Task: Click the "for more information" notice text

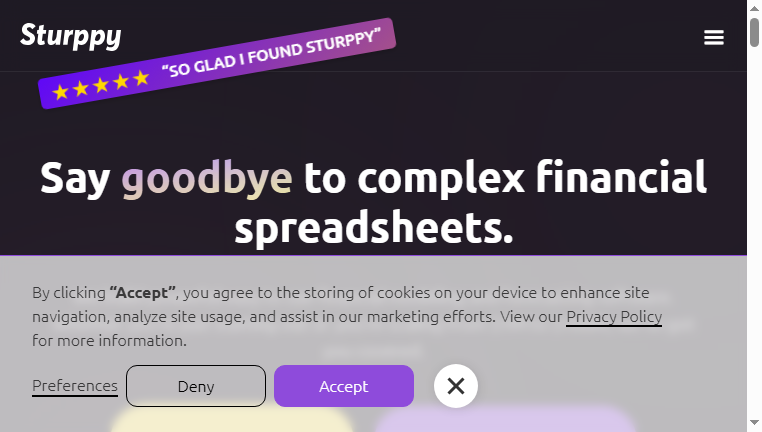Action: (109, 341)
